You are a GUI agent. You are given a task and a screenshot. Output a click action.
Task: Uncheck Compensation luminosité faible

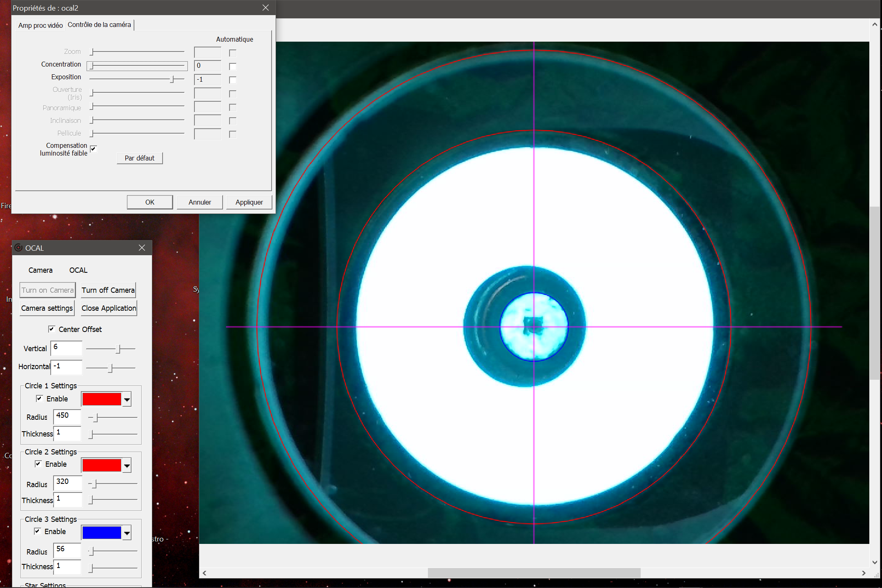click(x=94, y=149)
